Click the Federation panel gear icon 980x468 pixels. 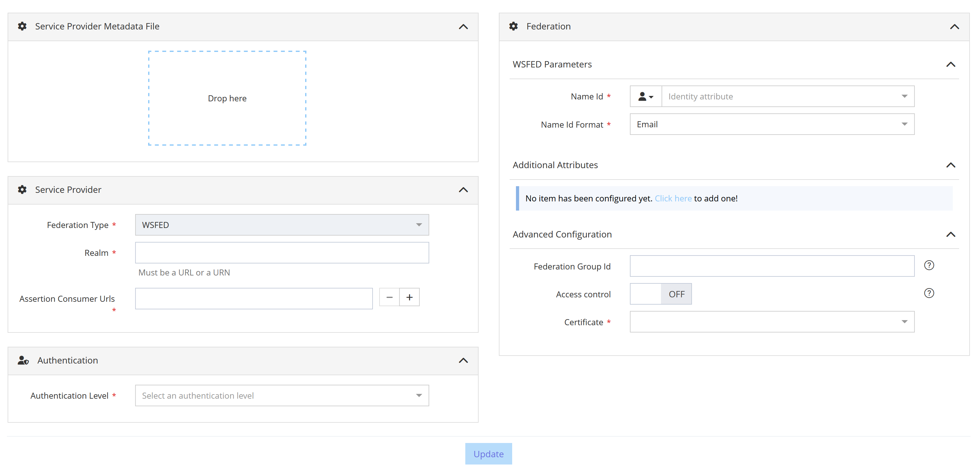513,26
